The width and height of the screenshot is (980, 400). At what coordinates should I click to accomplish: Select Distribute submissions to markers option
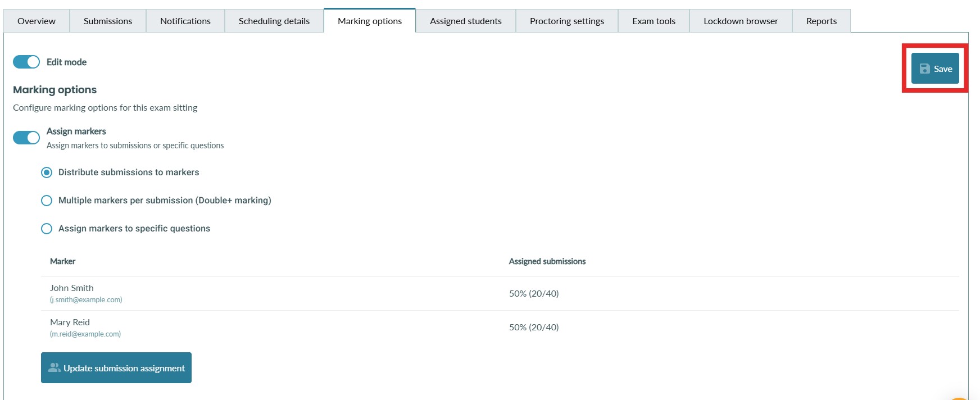click(x=47, y=172)
